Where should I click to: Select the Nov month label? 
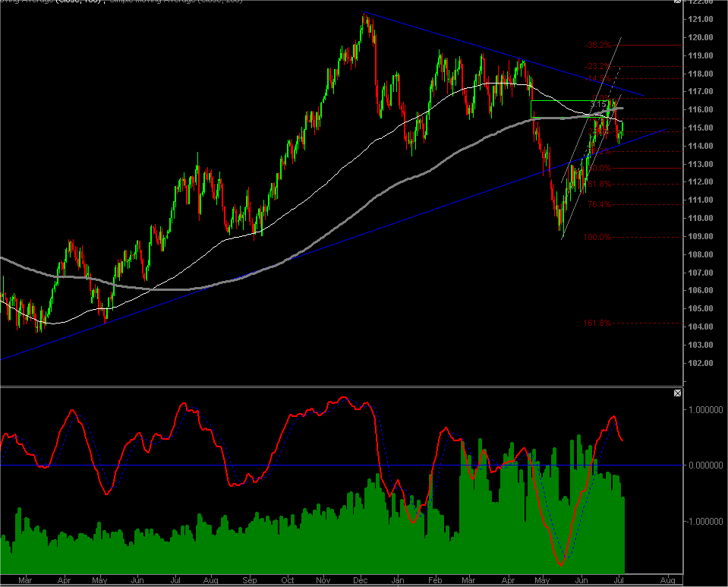pos(323,580)
